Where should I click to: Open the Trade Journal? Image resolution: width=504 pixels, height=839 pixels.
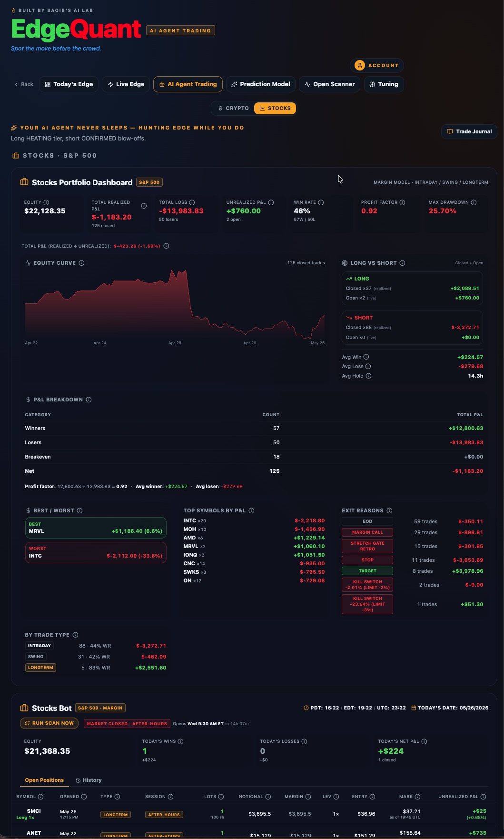pyautogui.click(x=469, y=131)
